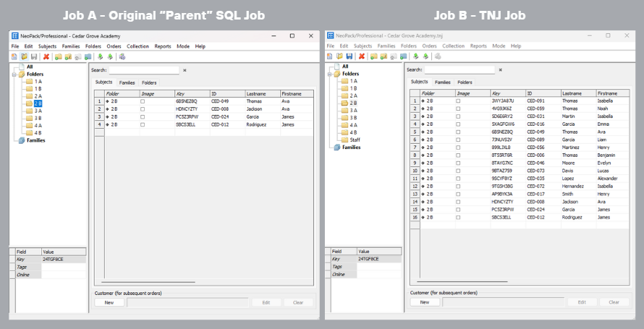Image resolution: width=644 pixels, height=329 pixels.
Task: Clear the search with the X icon in Job A
Action: pos(185,70)
